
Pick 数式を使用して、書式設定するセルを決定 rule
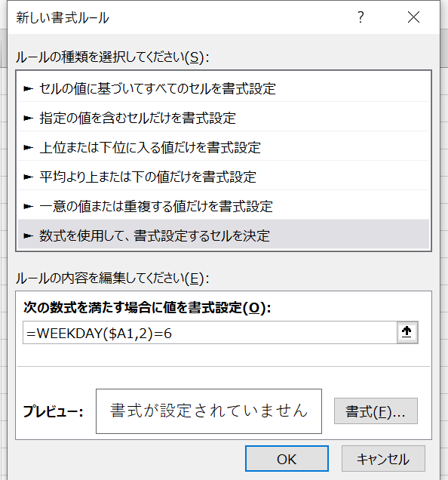point(223,235)
